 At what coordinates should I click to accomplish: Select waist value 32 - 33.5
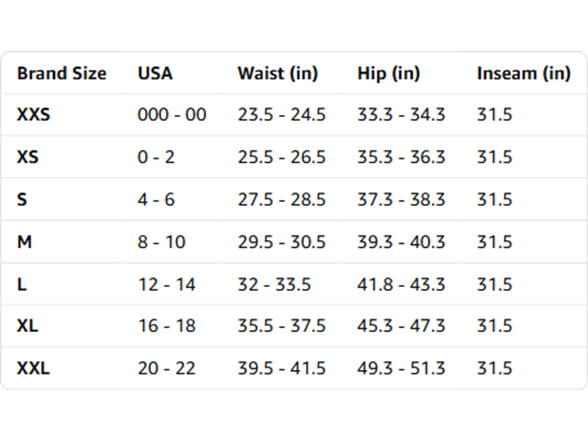pyautogui.click(x=274, y=284)
